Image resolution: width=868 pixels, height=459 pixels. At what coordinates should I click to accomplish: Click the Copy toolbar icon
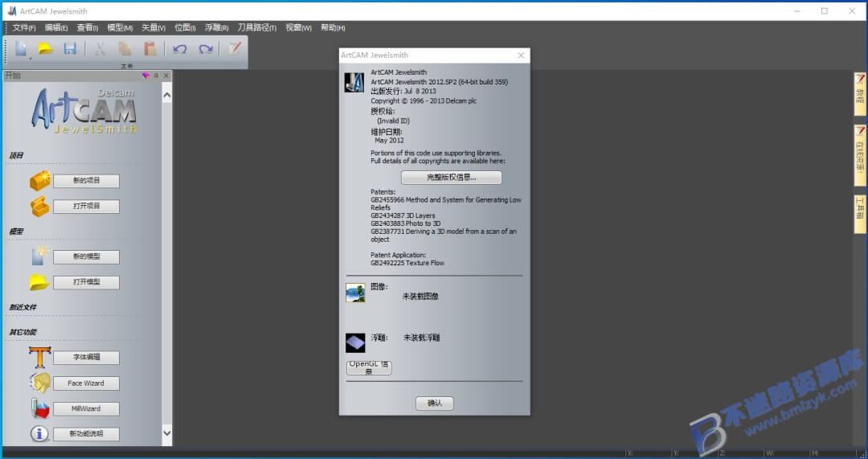point(125,49)
